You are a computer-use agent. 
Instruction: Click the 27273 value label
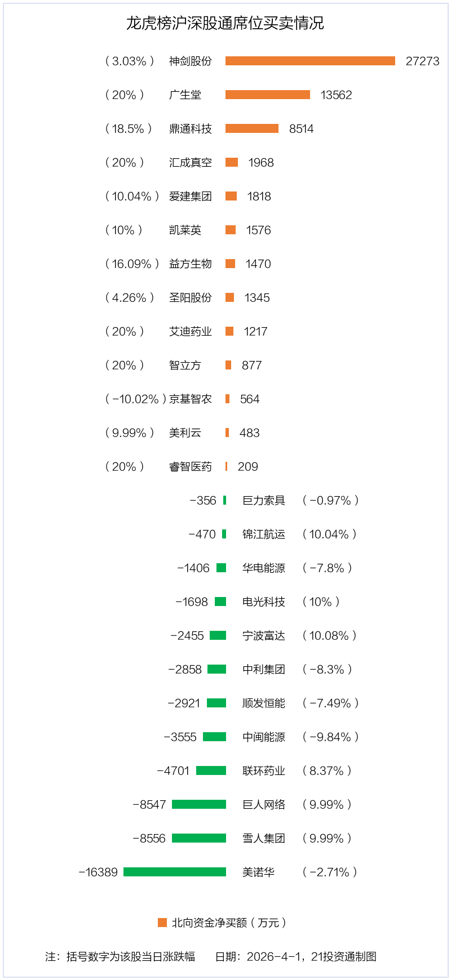pos(422,61)
